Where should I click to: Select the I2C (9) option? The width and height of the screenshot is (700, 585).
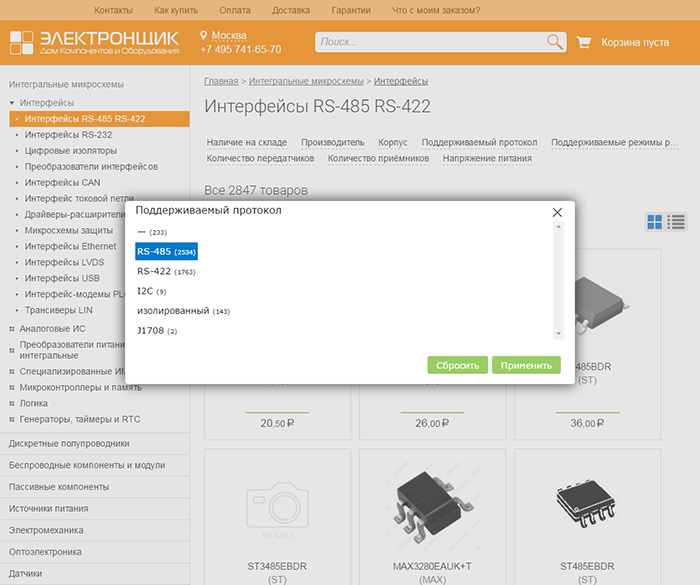151,291
